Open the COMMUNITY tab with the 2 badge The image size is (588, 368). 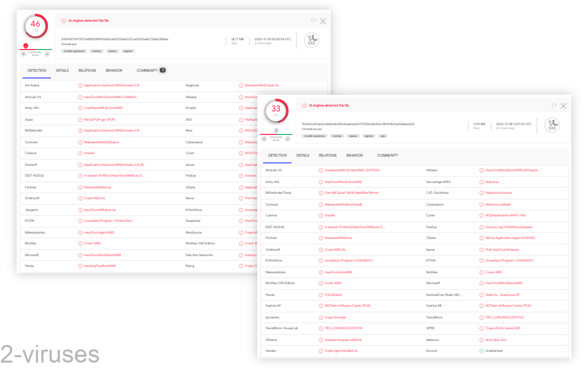click(x=151, y=71)
